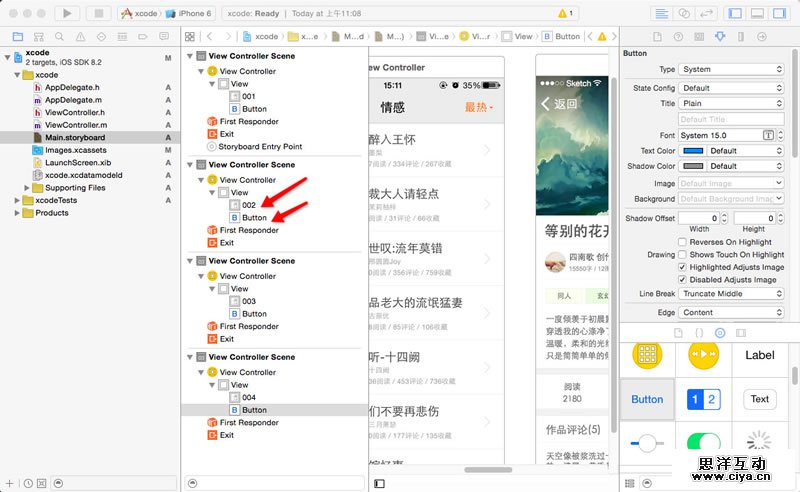Collapse the xcodeTests folder disclosure triangle
Screen dimensions: 800x492
click(16, 200)
